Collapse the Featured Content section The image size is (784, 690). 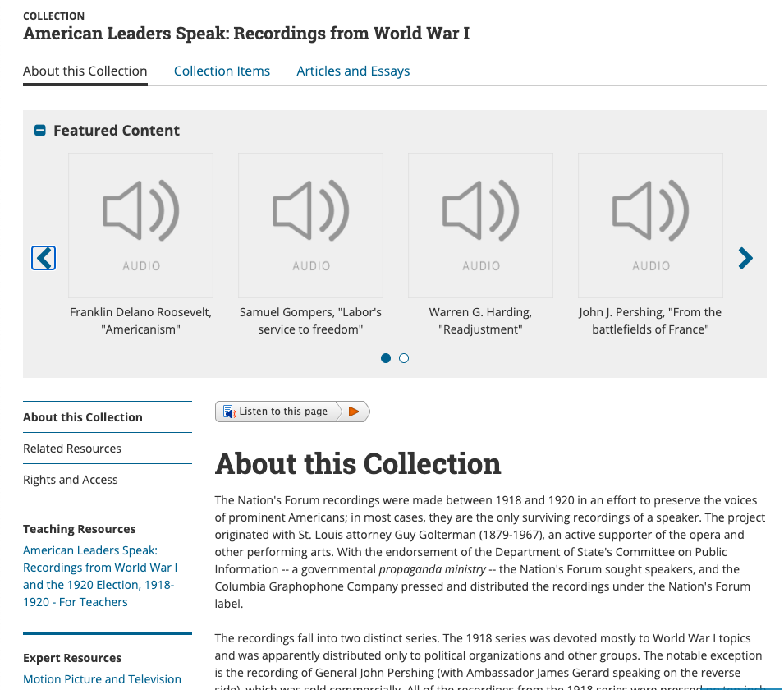pos(39,131)
